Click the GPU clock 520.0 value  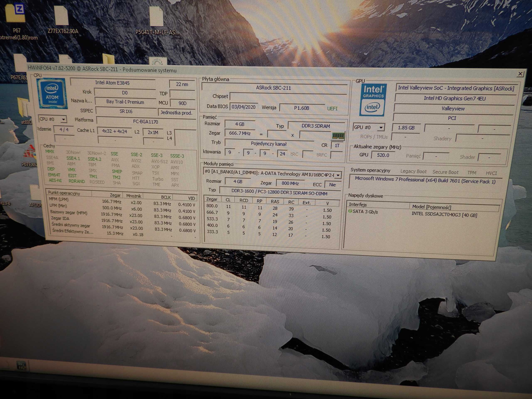(x=383, y=155)
